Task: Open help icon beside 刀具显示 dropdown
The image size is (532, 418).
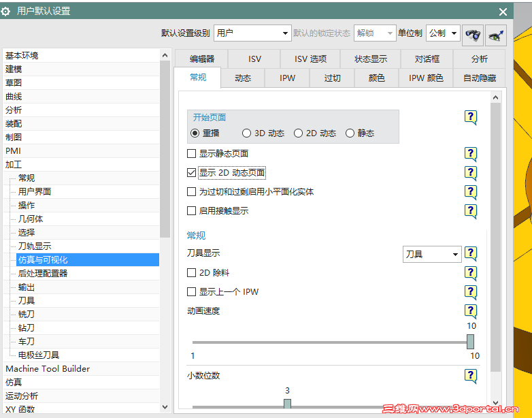Action: point(471,254)
